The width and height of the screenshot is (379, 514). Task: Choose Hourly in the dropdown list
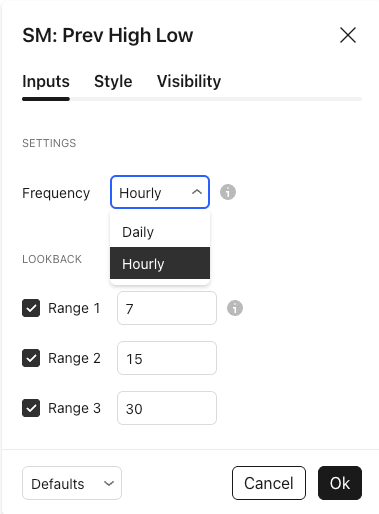160,263
